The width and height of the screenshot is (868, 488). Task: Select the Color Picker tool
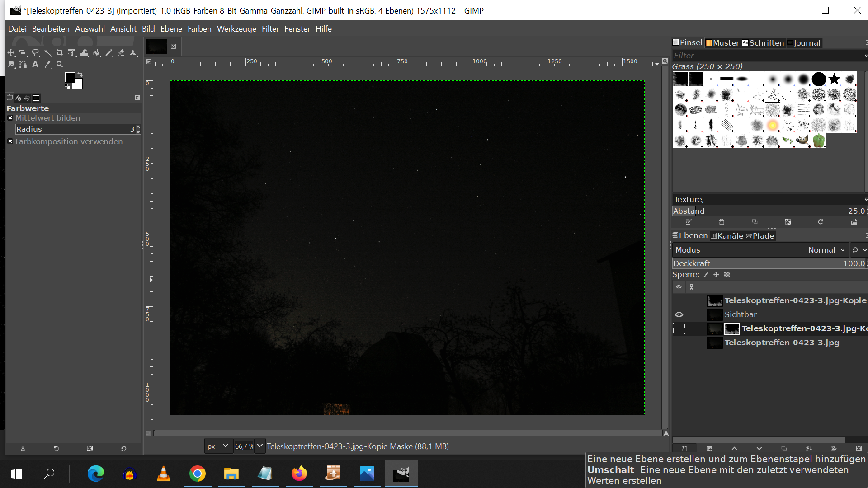[47, 65]
